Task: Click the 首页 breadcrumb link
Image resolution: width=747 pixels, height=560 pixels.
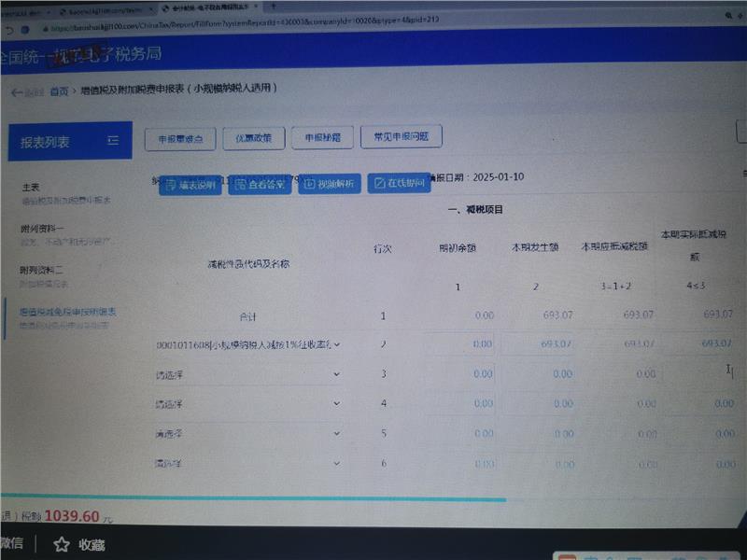Action: (x=59, y=91)
